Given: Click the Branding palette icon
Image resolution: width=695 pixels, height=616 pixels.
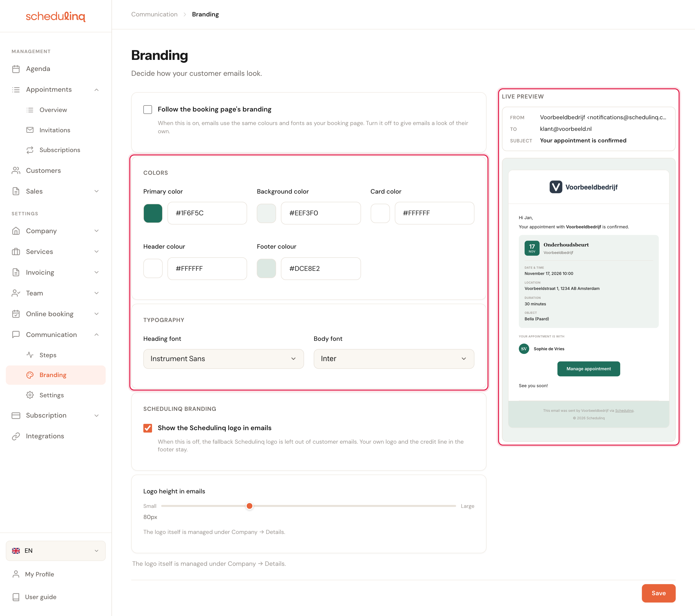Looking at the screenshot, I should [x=30, y=375].
